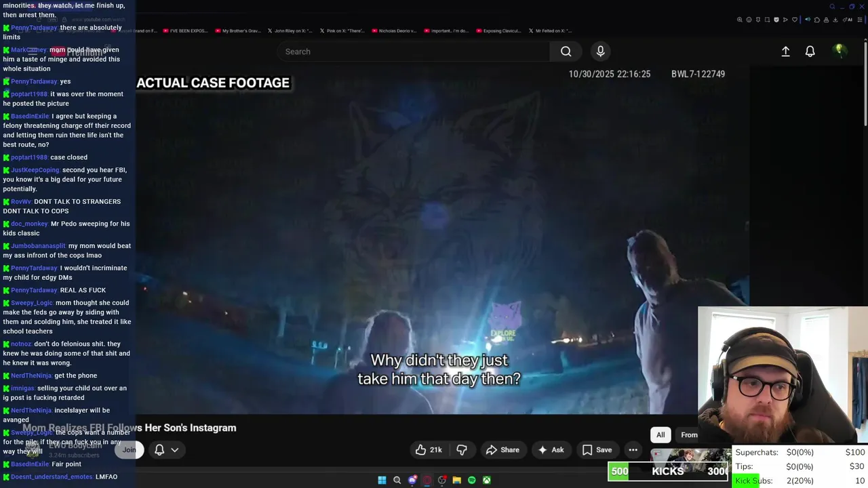Open the Windows Start menu

382,480
